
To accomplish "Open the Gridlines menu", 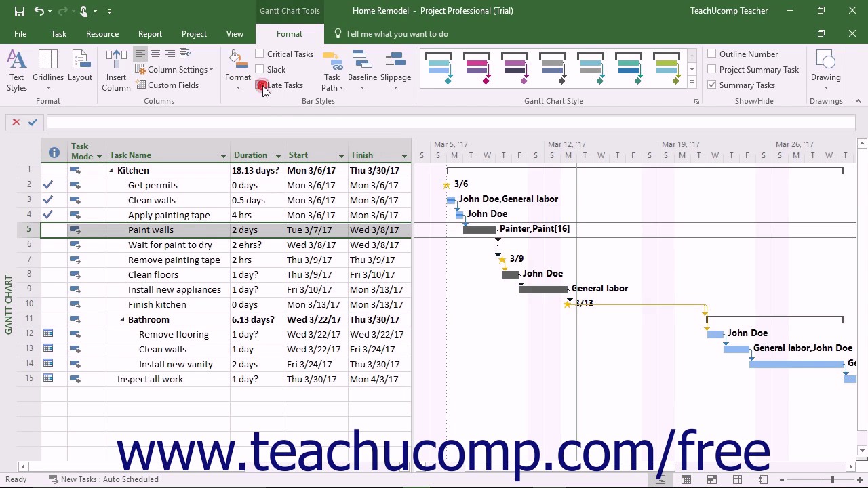I will point(48,71).
